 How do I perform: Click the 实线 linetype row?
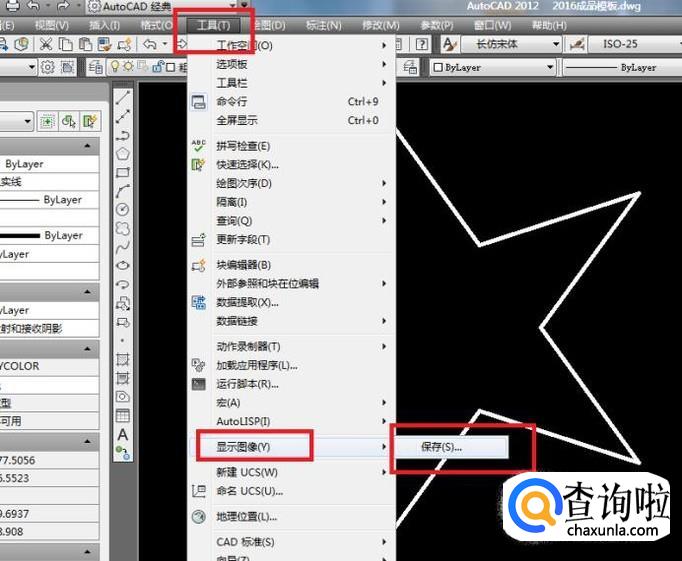(49, 182)
